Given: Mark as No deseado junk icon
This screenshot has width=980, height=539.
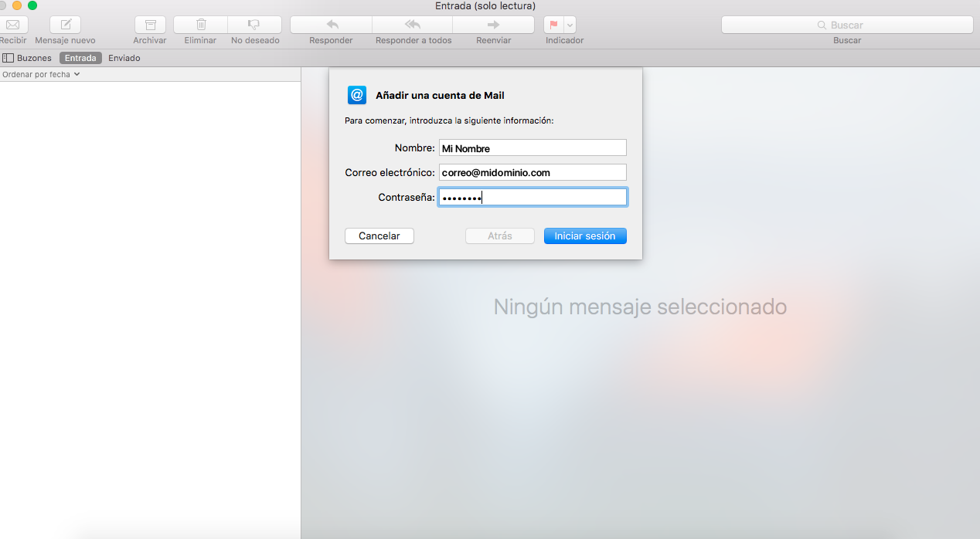Looking at the screenshot, I should coord(254,25).
